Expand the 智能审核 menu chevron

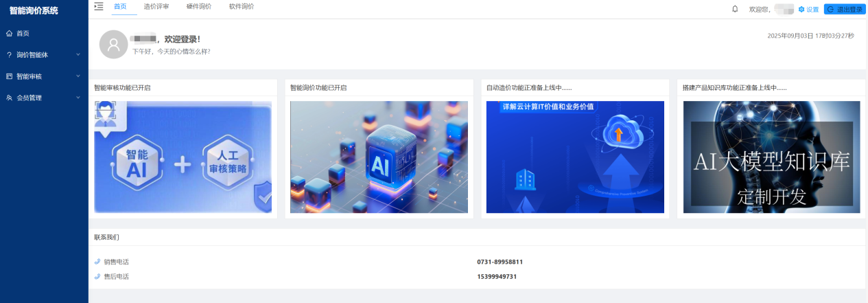pos(78,76)
